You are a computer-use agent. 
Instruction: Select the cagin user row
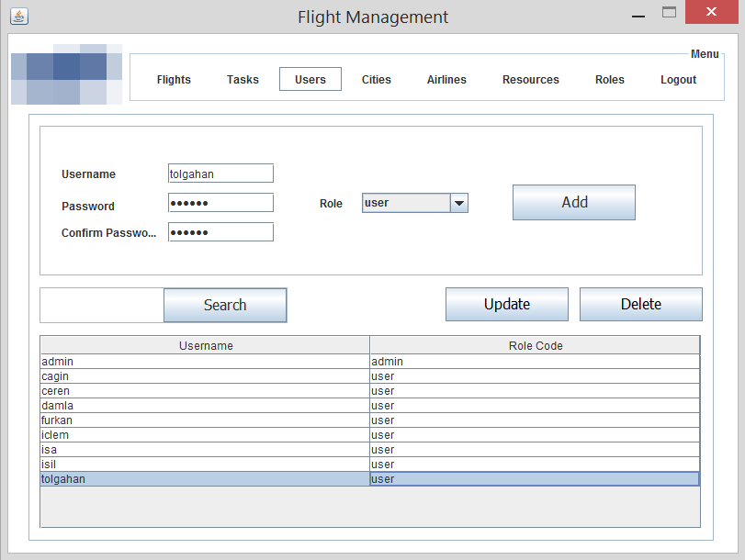click(x=204, y=375)
